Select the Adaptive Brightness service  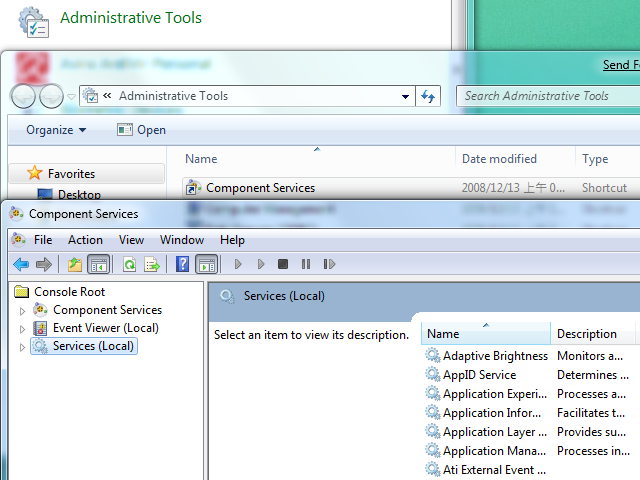(x=496, y=356)
